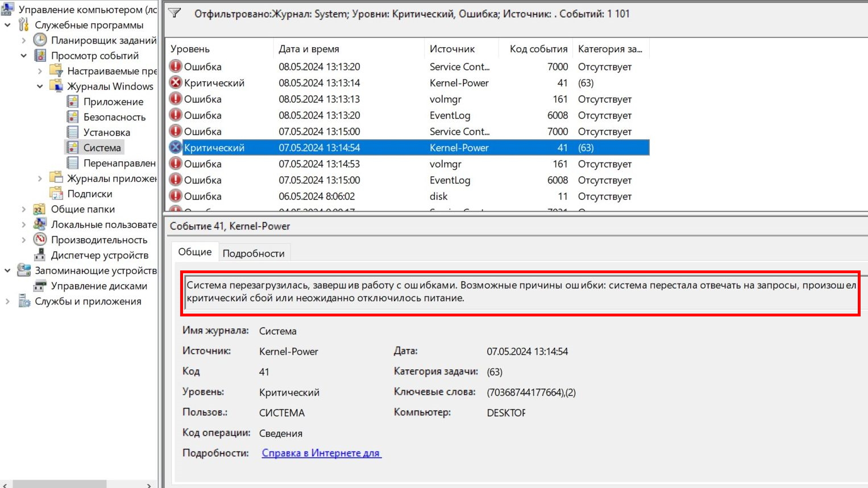Click the Безопасность log icon
Viewport: 868px width, 488px height.
pyautogui.click(x=72, y=116)
